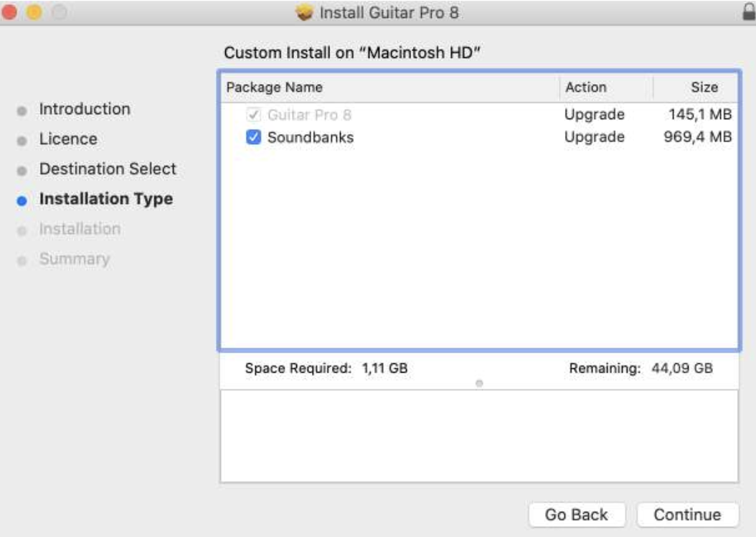Click the Action column header
The width and height of the screenshot is (756, 537).
[585, 87]
